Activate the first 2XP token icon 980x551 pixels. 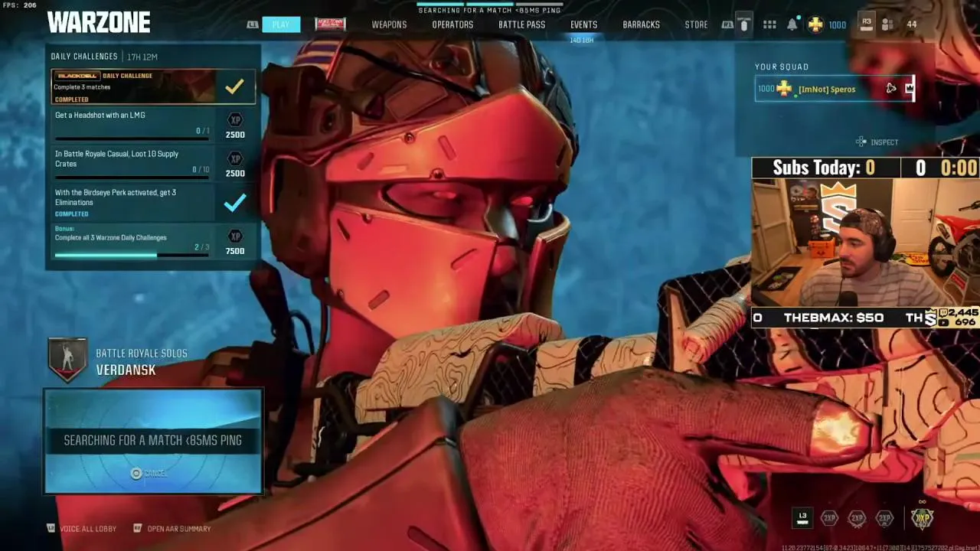829,518
